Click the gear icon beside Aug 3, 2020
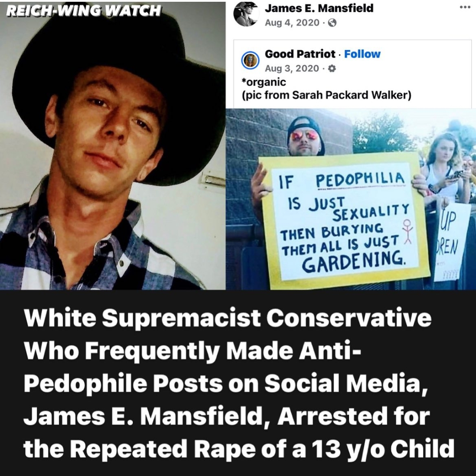 point(332,69)
